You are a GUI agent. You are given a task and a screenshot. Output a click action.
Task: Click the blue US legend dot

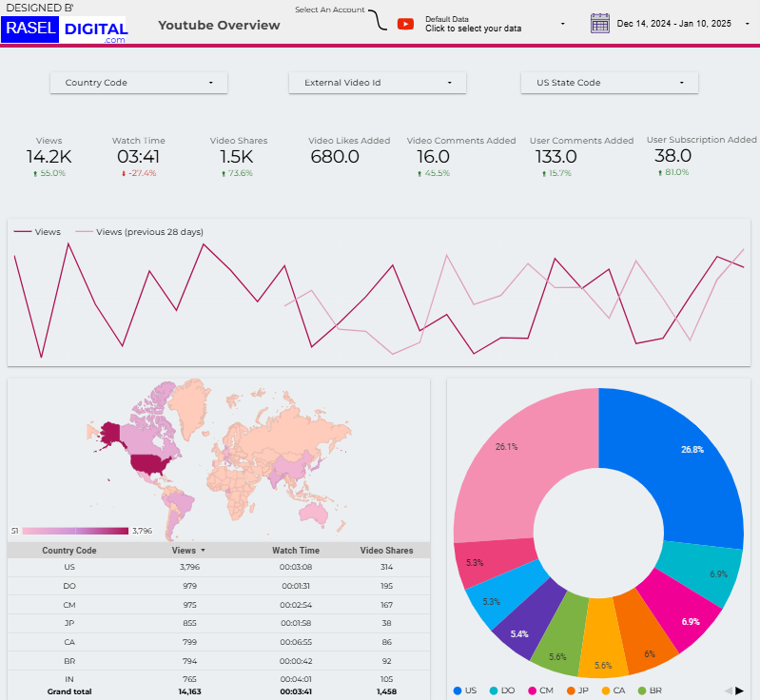458,690
